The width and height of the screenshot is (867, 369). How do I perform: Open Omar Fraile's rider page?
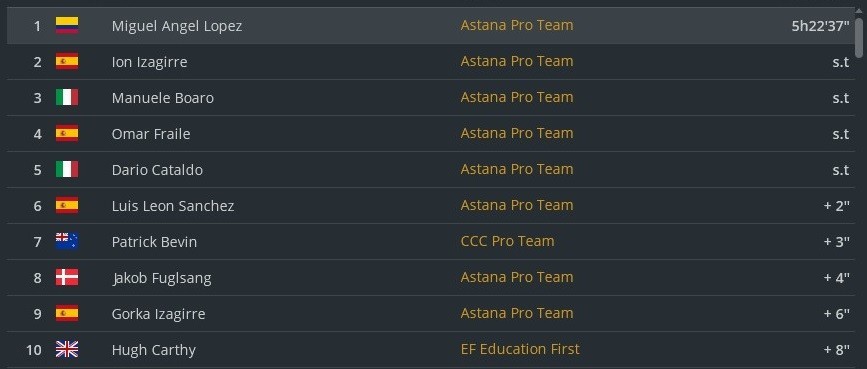tap(151, 134)
